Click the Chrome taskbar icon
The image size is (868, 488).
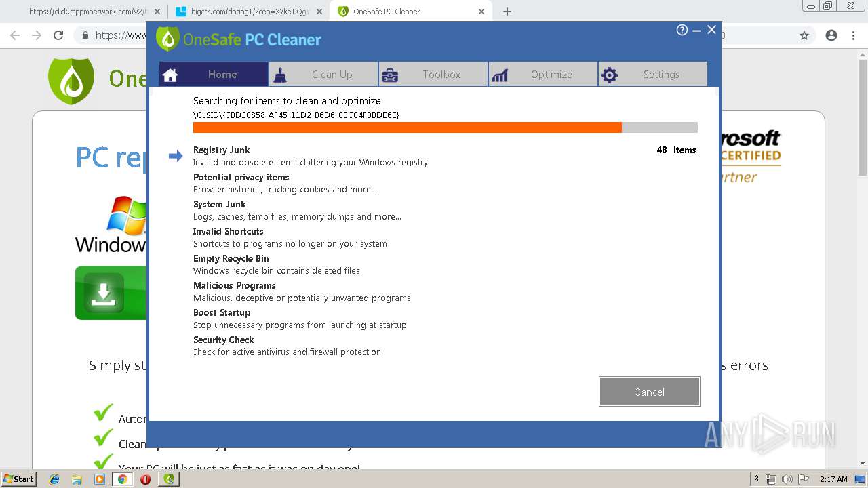123,479
